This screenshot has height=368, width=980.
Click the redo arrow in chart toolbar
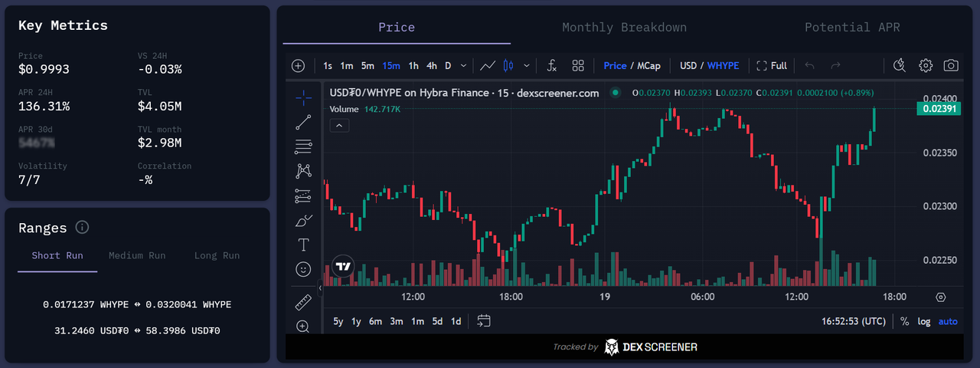pyautogui.click(x=836, y=66)
